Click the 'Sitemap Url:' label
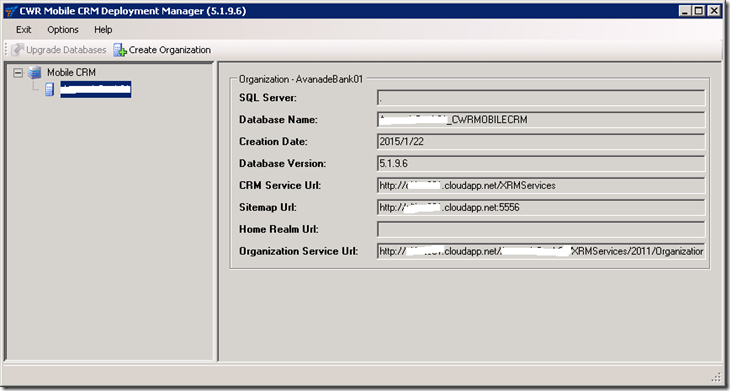The image size is (730, 391). [268, 207]
